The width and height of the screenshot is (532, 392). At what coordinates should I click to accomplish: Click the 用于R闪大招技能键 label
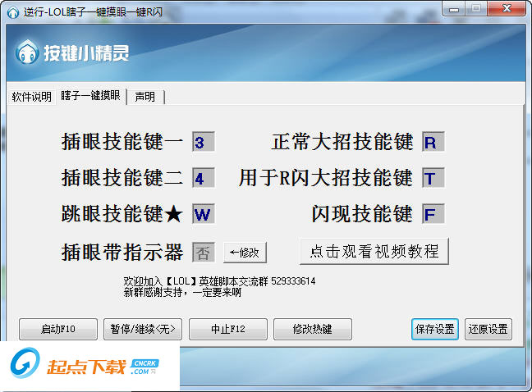pos(326,177)
